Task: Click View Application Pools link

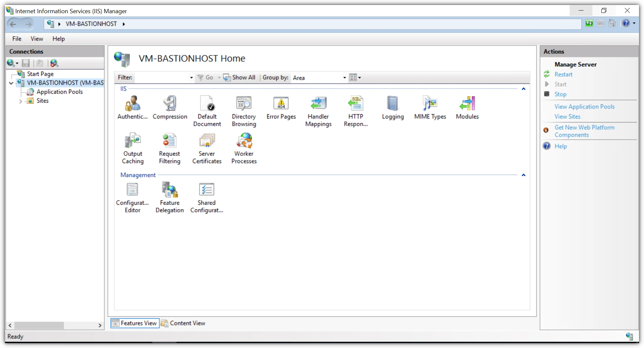Action: coord(585,107)
